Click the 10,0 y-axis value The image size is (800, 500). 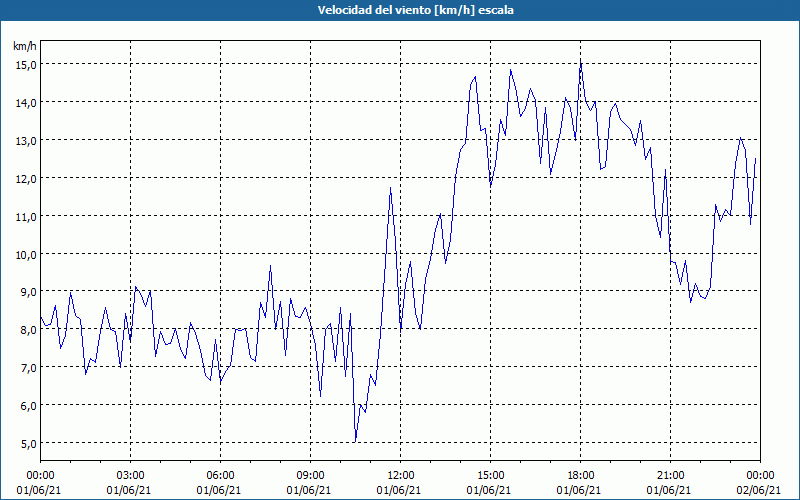click(26, 254)
